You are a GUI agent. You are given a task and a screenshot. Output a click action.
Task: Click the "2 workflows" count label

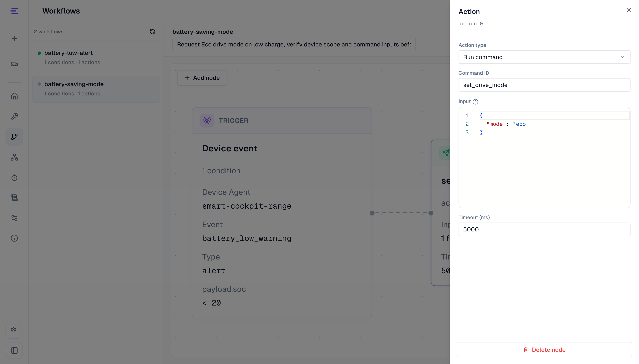pyautogui.click(x=49, y=32)
